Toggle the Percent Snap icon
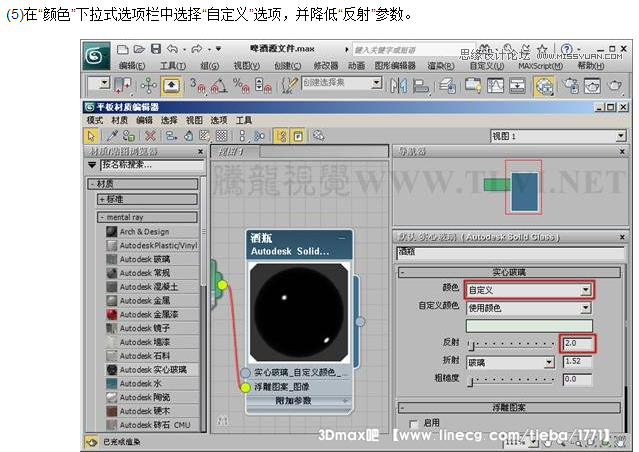The image size is (639, 452). pos(241,86)
